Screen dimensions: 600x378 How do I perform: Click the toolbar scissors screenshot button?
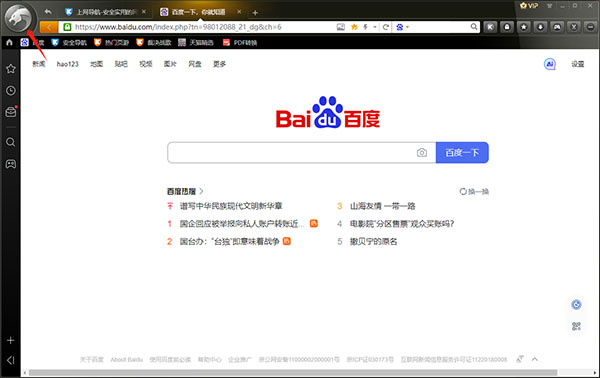574,27
